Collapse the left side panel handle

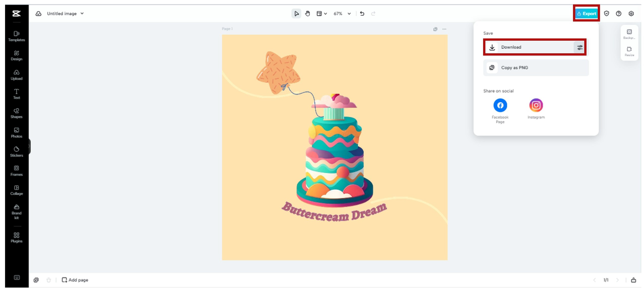(x=30, y=146)
